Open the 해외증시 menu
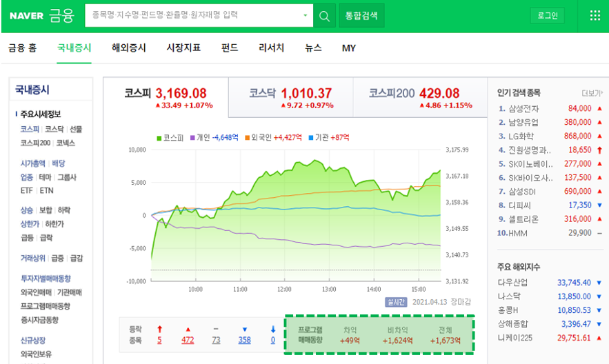Image resolution: width=609 pixels, height=364 pixels. pyautogui.click(x=129, y=48)
